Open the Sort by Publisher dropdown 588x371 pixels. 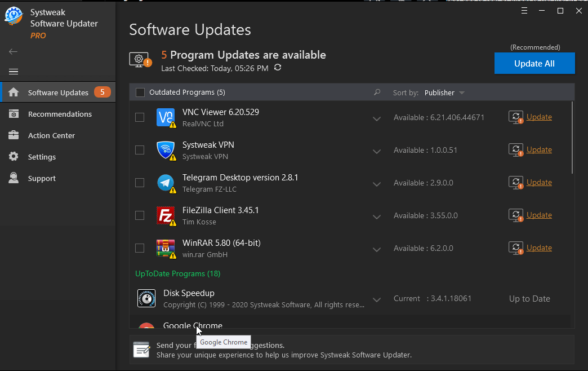click(444, 92)
